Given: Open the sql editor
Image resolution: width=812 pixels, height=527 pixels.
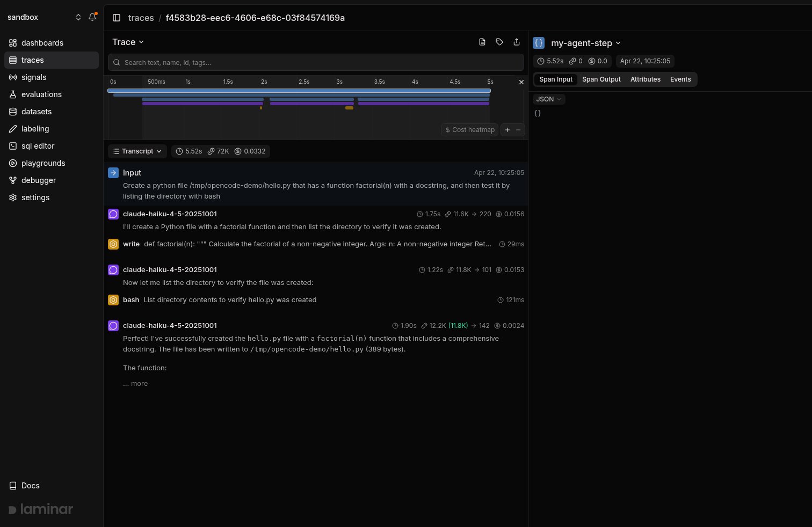Looking at the screenshot, I should (52, 146).
